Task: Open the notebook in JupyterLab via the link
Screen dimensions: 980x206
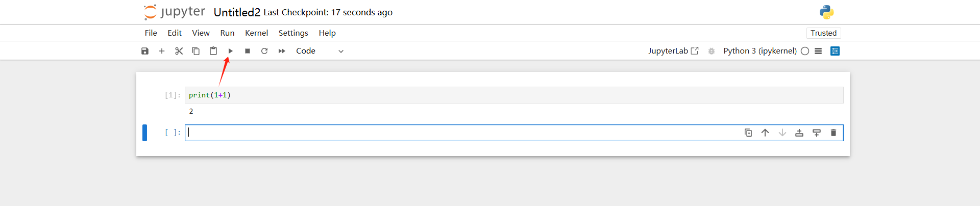Action: [x=673, y=51]
